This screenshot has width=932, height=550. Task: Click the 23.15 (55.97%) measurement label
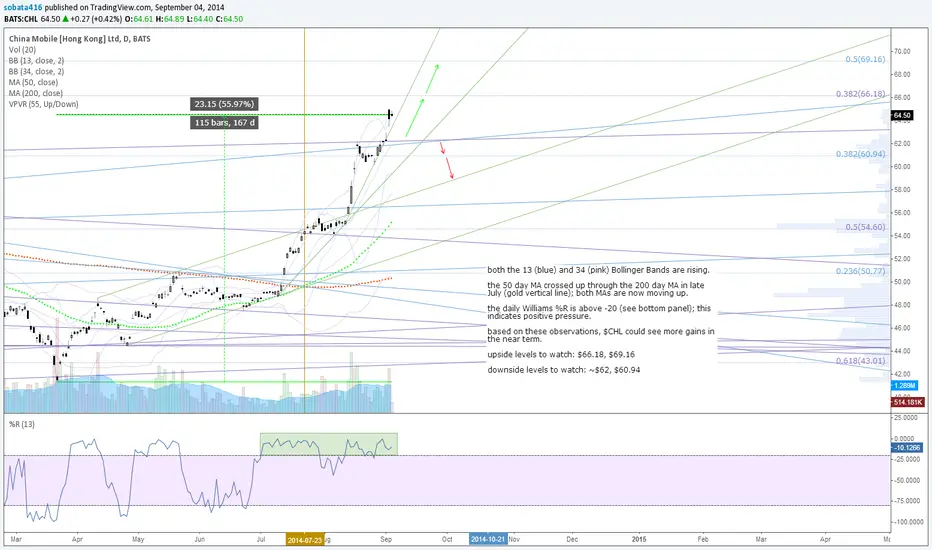tap(224, 104)
